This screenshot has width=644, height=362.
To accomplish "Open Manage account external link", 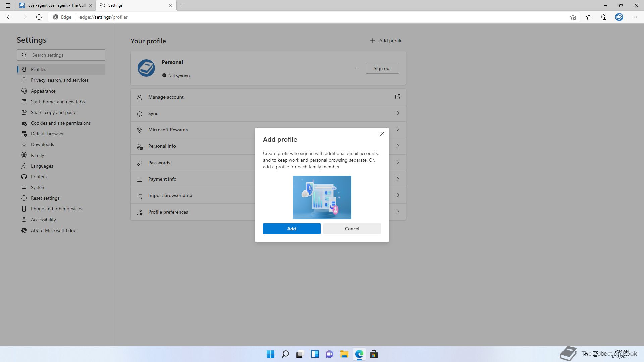I will 398,97.
